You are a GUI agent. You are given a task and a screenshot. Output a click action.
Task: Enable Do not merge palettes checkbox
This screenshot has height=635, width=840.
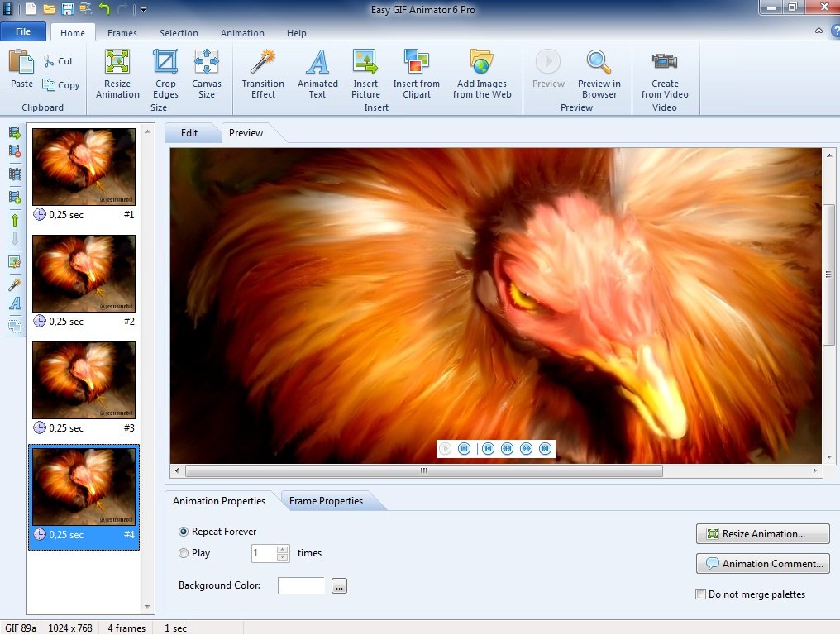(x=701, y=594)
